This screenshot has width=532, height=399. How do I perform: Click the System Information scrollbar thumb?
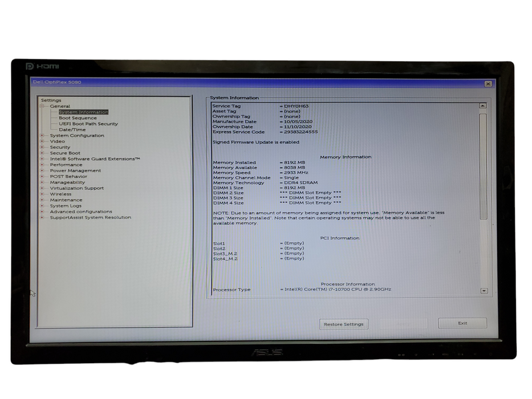483,166
